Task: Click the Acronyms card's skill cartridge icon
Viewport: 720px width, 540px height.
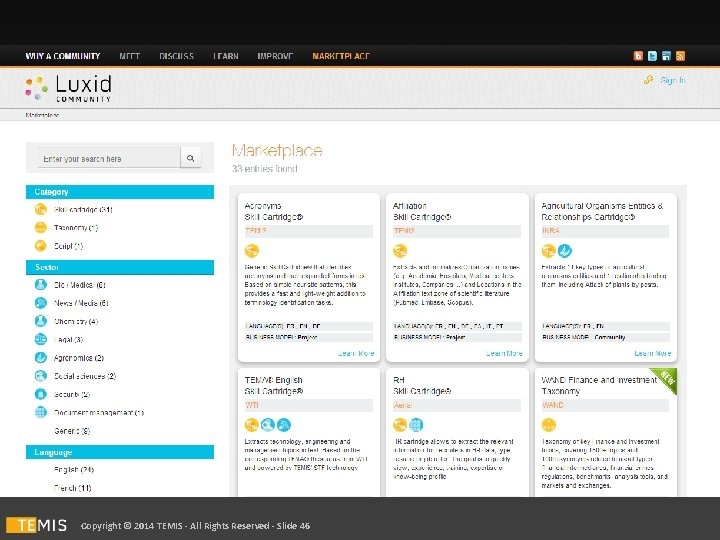Action: (x=252, y=251)
